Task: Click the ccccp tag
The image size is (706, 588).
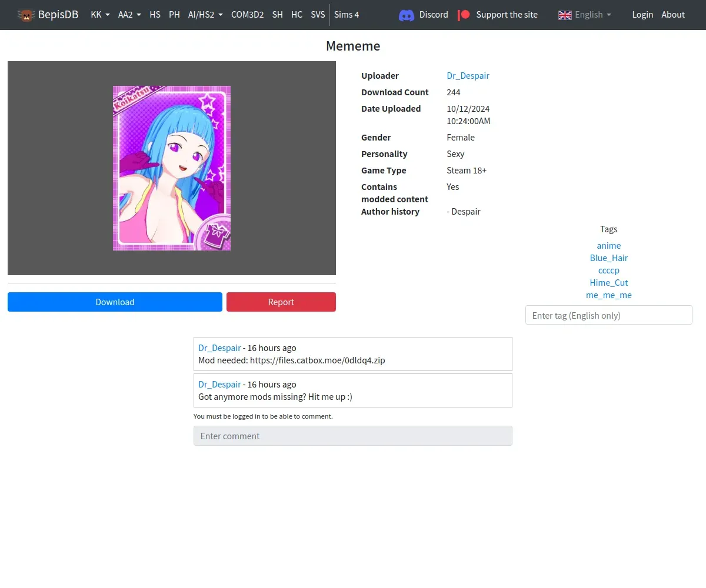Action: pos(609,270)
